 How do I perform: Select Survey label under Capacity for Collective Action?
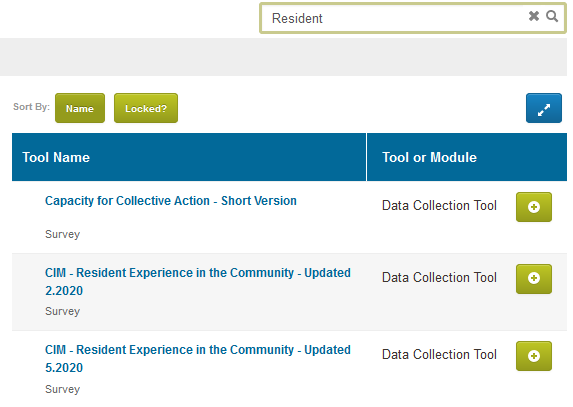click(x=62, y=234)
